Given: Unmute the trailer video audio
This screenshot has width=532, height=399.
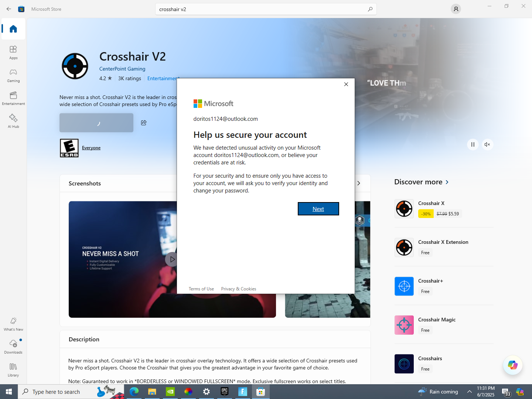Looking at the screenshot, I should click(x=488, y=144).
